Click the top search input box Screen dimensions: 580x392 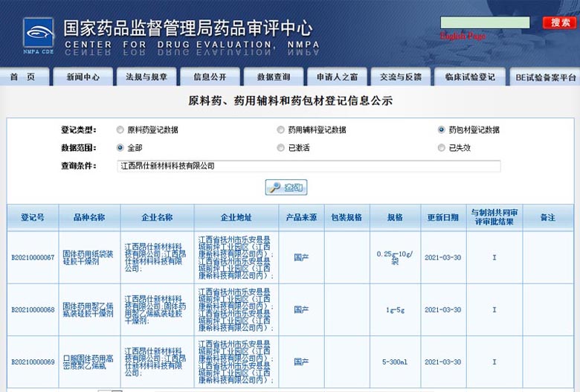(x=485, y=23)
